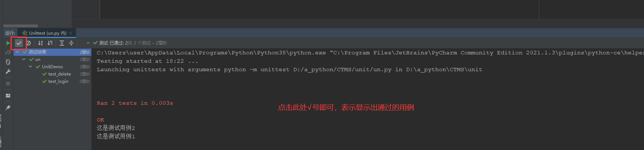The width and height of the screenshot is (644, 150).
Task: Open the wrench settings icon
Action: tap(8, 72)
